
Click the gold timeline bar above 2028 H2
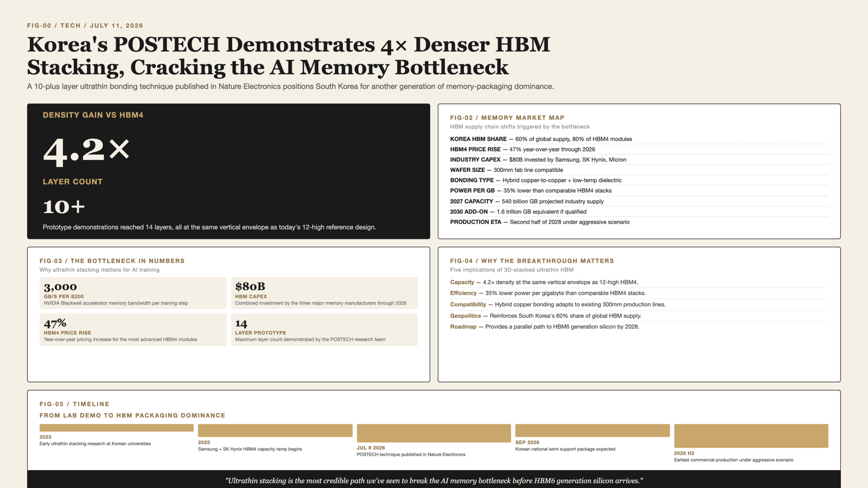pos(751,436)
